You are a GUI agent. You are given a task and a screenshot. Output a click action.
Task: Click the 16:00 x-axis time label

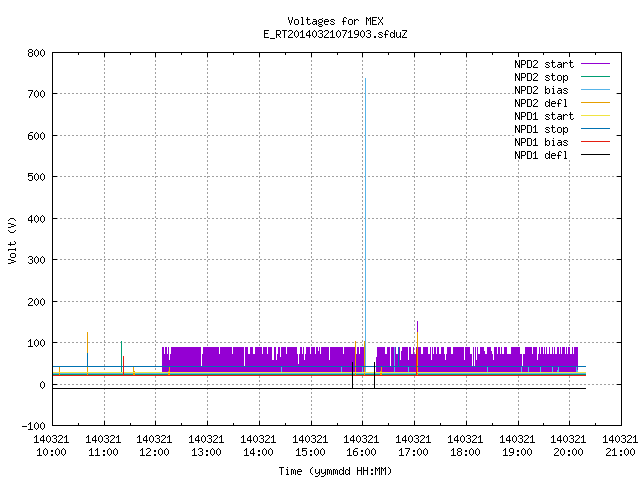coord(361,452)
